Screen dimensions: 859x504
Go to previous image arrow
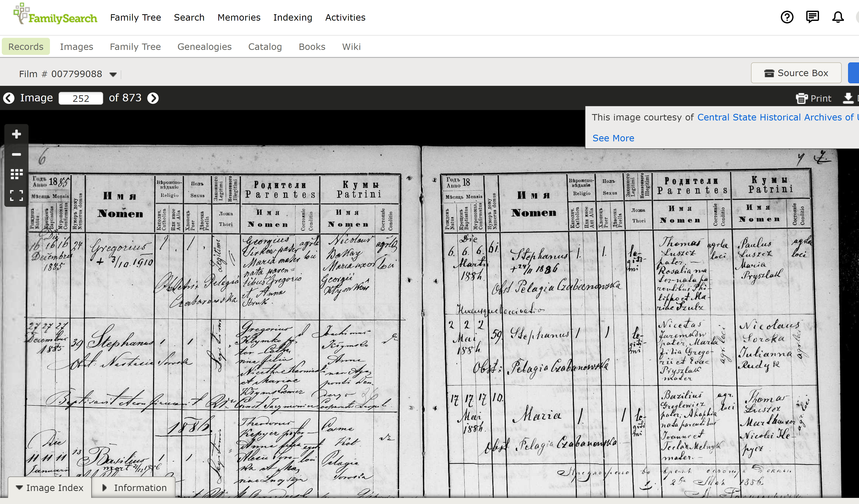9,98
